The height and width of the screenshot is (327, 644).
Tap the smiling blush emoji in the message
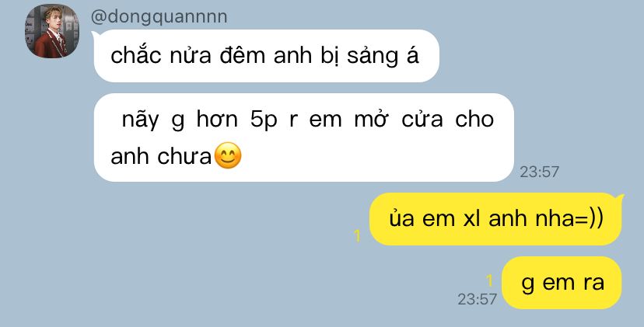click(x=228, y=155)
